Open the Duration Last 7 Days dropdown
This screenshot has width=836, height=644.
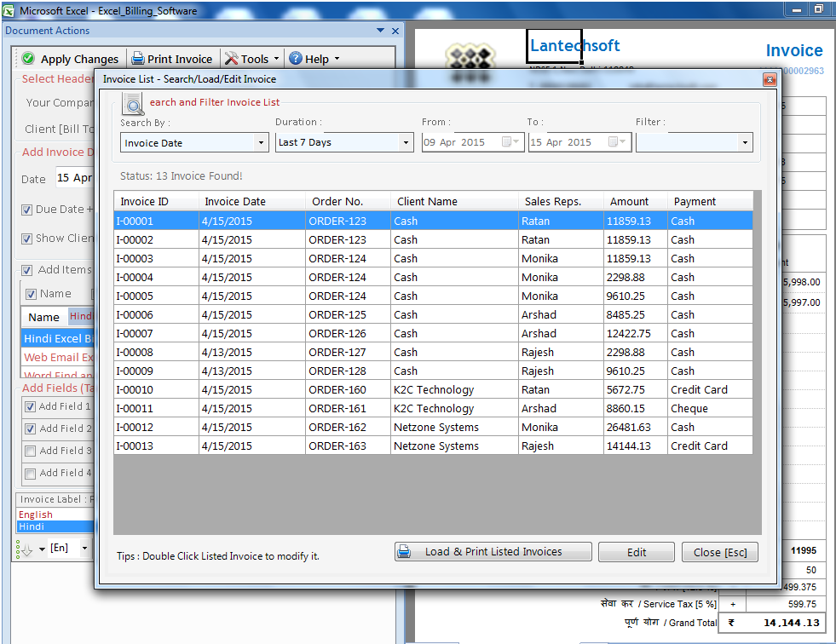[406, 142]
